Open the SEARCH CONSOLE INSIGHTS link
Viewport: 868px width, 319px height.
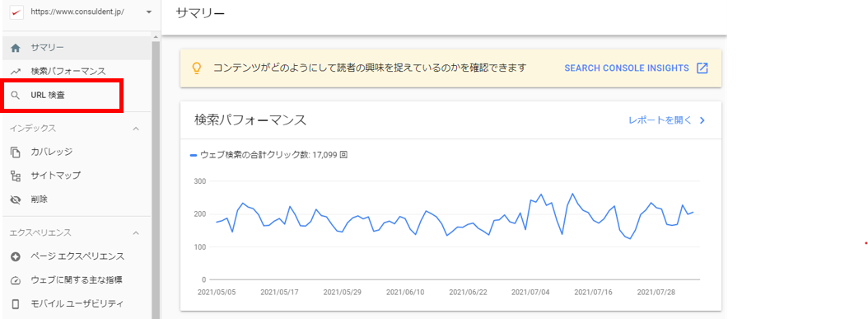point(626,68)
